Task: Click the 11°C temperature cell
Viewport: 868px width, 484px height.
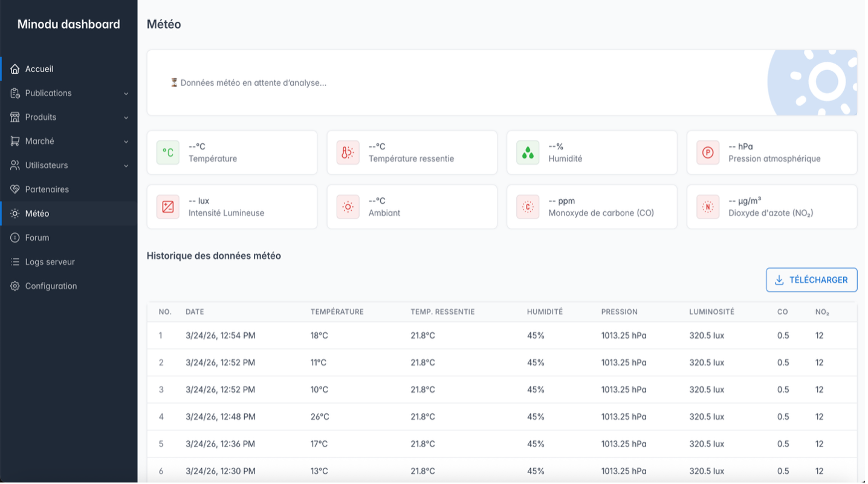Action: 319,363
